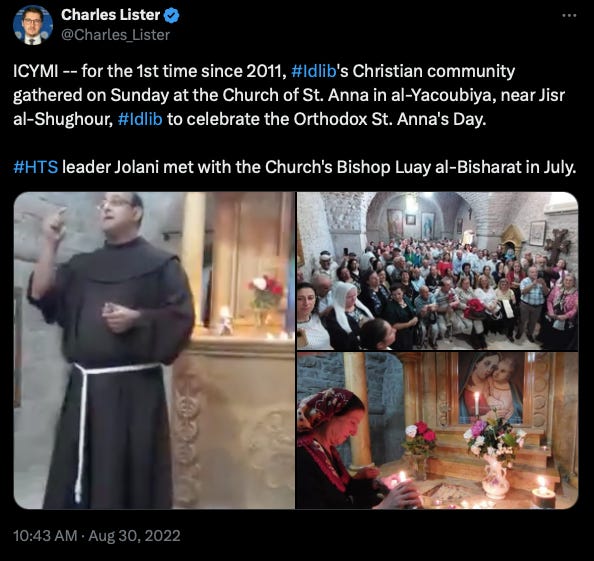Open the photo of the robed friar
The height and width of the screenshot is (561, 594).
pos(154,350)
